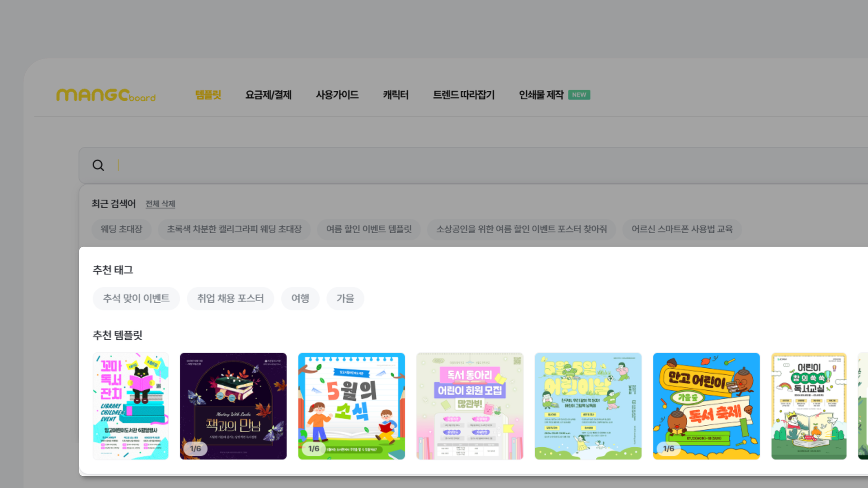Open the 5월의 소식 template thumbnail
The height and width of the screenshot is (488, 868).
point(351,406)
